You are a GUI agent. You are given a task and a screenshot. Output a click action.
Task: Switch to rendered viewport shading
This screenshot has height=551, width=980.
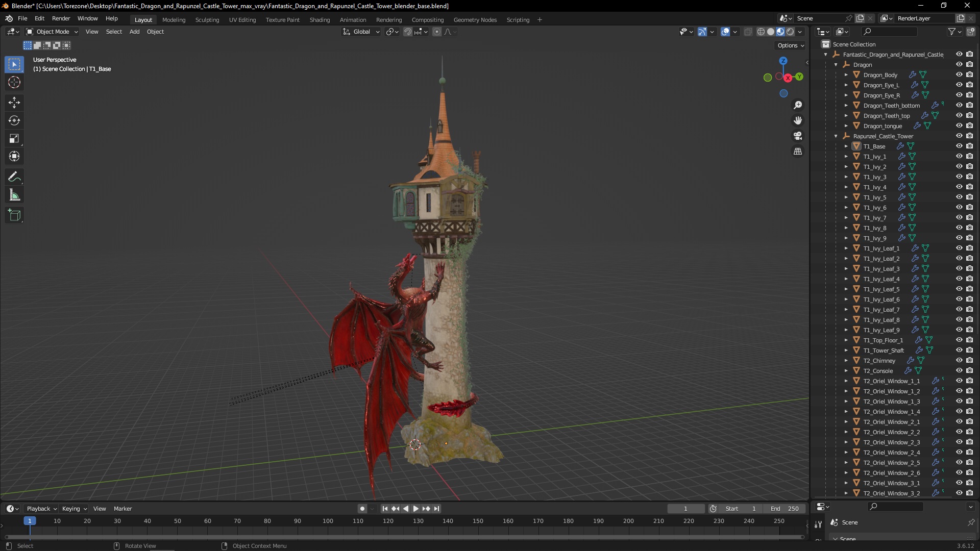click(x=790, y=32)
